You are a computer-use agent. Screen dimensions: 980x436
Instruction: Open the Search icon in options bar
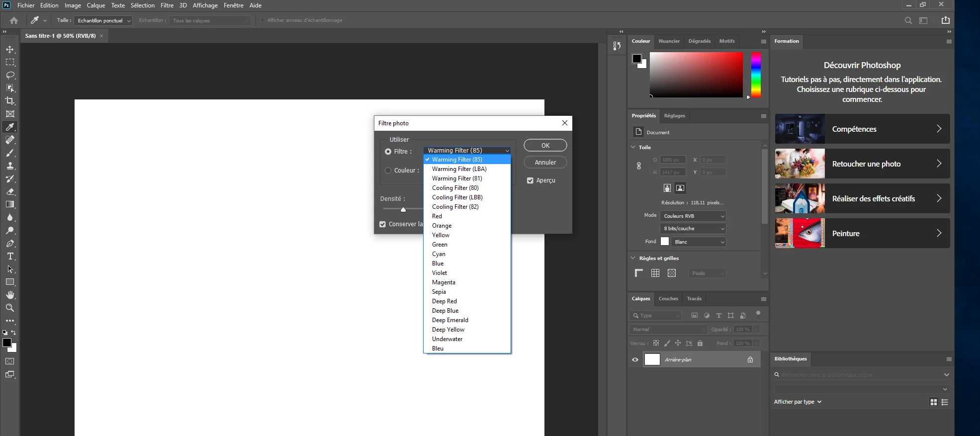click(x=908, y=20)
